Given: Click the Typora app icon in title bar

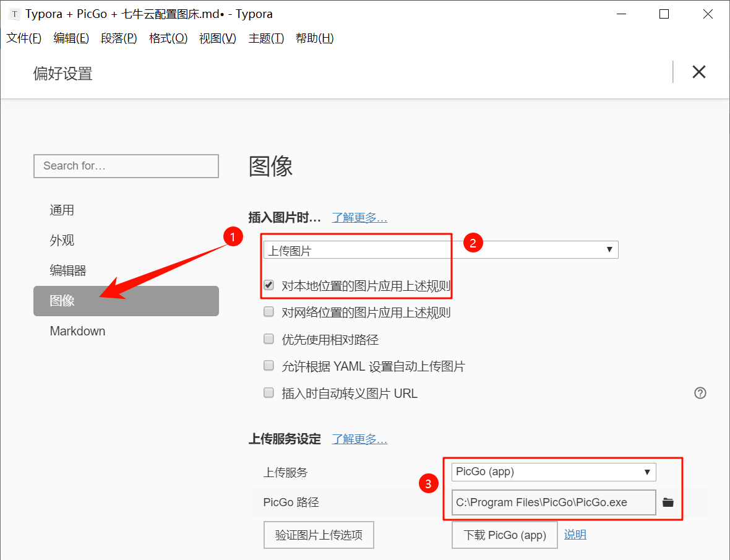Looking at the screenshot, I should tap(15, 14).
